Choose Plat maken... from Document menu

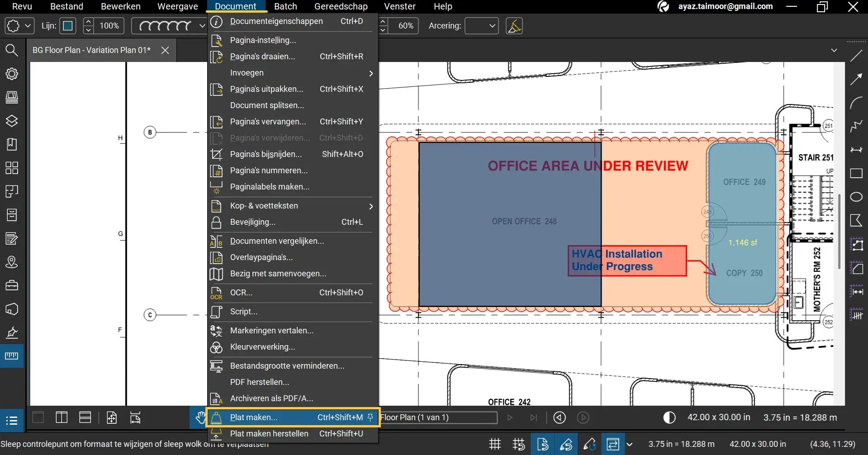click(x=293, y=417)
